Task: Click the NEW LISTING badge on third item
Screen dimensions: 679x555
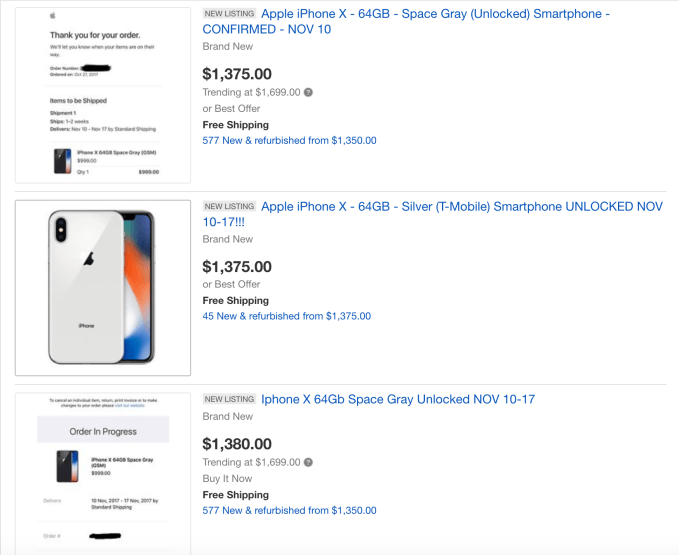Action: click(228, 399)
